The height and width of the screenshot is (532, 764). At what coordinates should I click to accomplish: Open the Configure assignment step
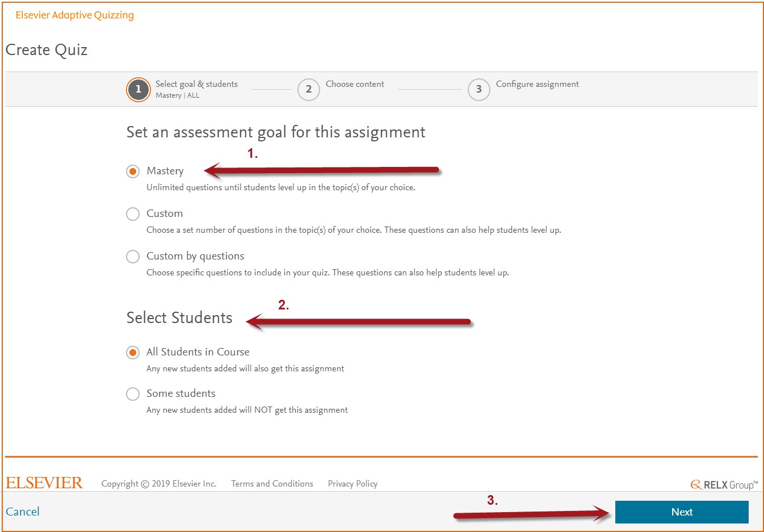[537, 83]
